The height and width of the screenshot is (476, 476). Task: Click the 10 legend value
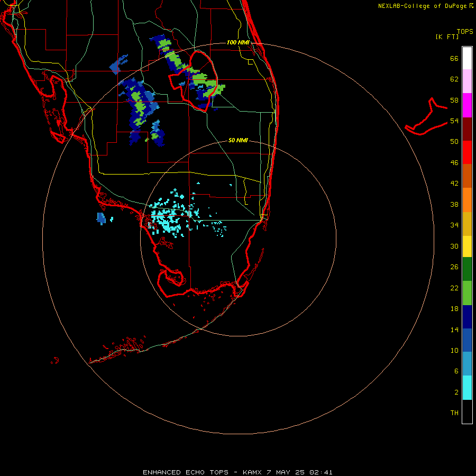coord(454,350)
